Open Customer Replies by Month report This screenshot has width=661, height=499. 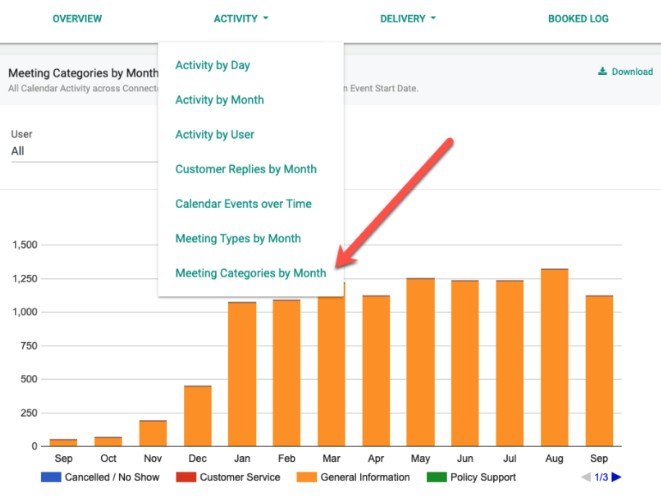(x=245, y=169)
